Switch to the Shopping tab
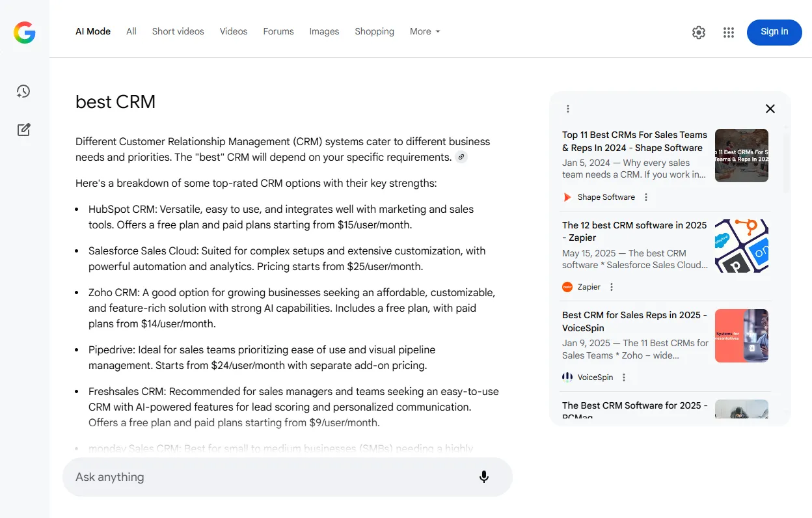 tap(375, 31)
